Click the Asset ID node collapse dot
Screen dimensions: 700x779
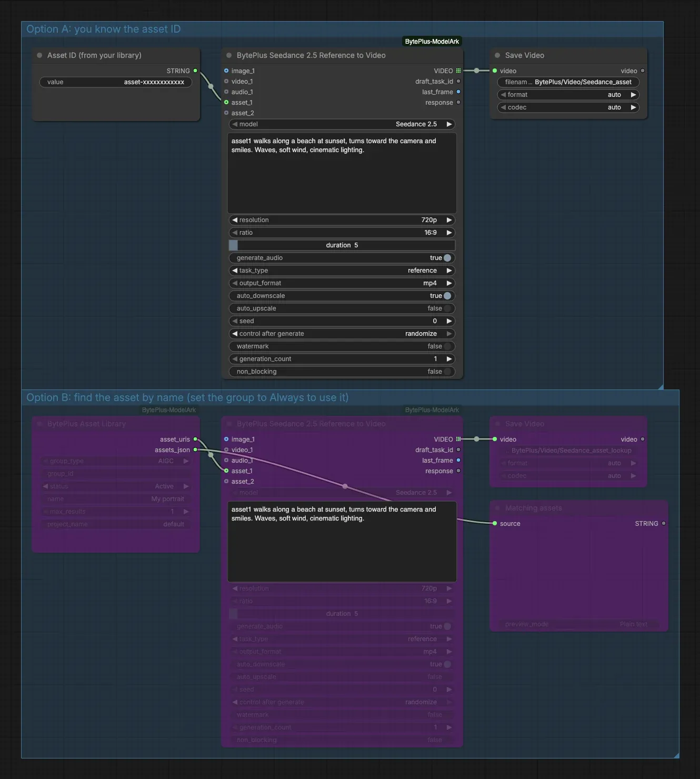point(39,55)
